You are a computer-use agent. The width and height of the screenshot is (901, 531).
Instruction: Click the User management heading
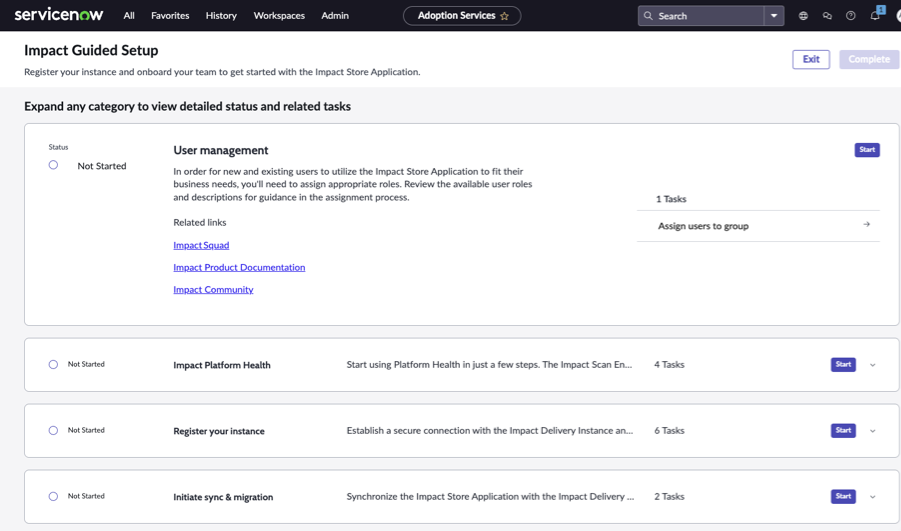click(221, 151)
